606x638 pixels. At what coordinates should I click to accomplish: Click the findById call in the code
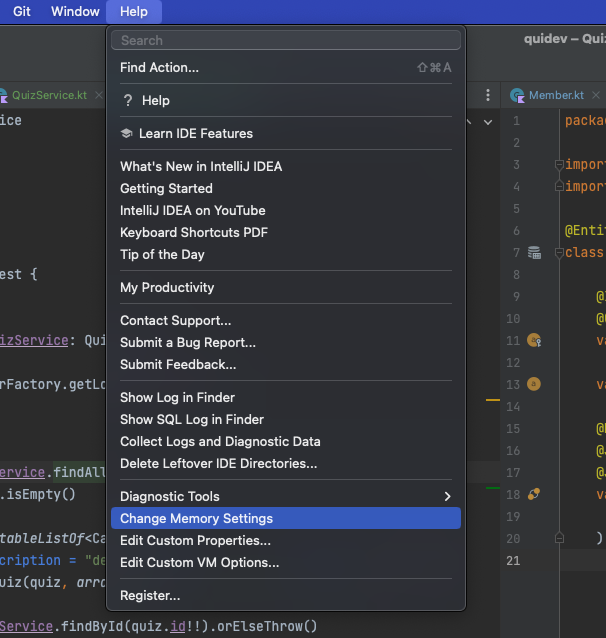pyautogui.click(x=92, y=626)
